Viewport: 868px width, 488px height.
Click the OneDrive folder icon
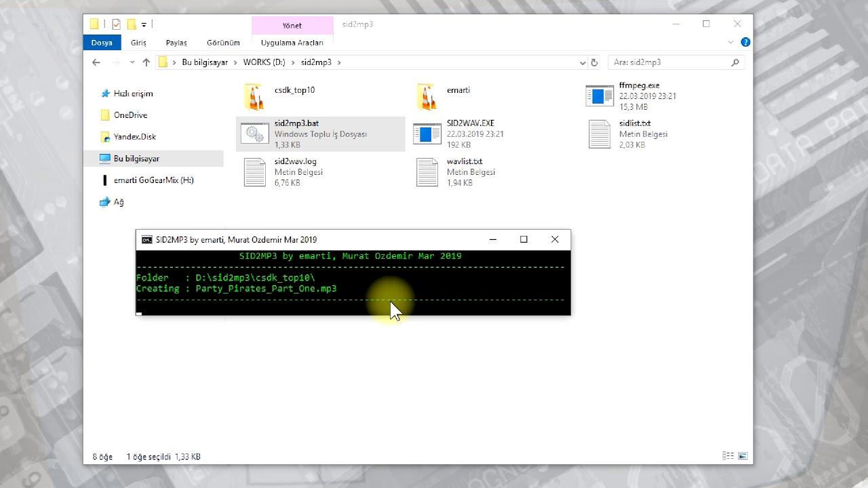pyautogui.click(x=105, y=115)
